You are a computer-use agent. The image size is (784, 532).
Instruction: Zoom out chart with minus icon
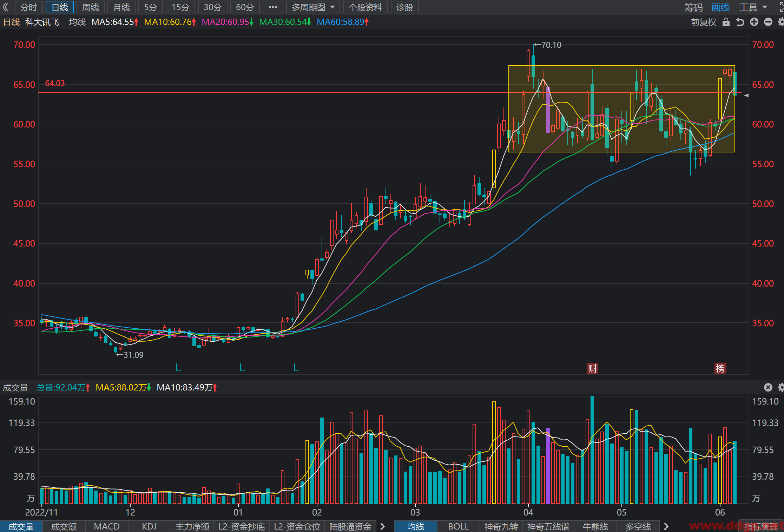point(768,22)
